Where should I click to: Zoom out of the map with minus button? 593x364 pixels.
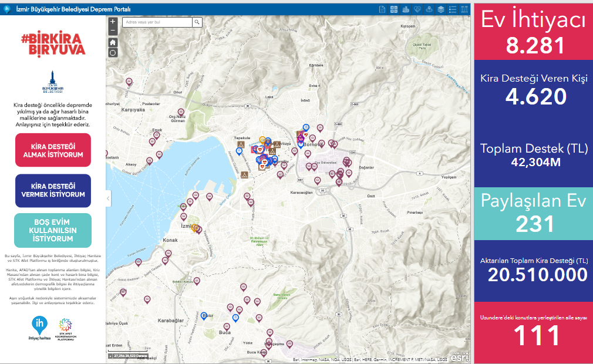click(x=113, y=30)
